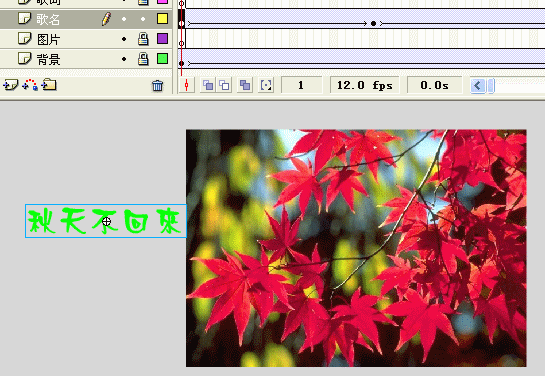Viewport: 545px width, 376px height.
Task: Toggle lock dot of 歌名 layer
Action: tap(143, 19)
